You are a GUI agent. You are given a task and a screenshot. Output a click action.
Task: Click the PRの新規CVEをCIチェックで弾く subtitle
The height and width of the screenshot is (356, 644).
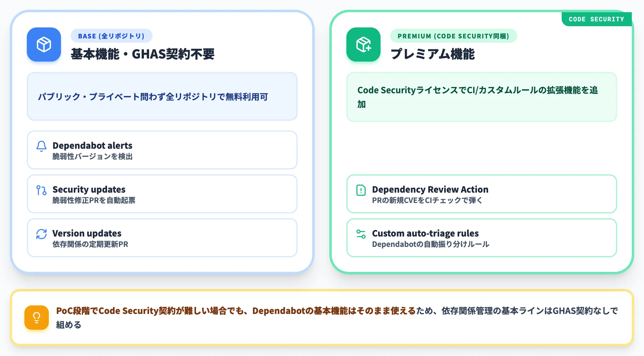(427, 200)
